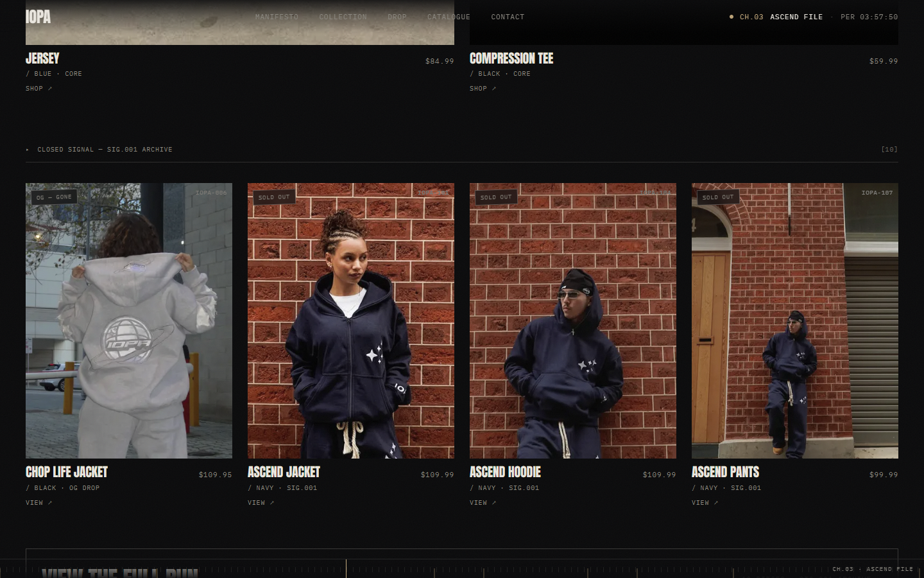The image size is (924, 578).
Task: Click the Chop Life Jacket $109.95 price
Action: [216, 475]
